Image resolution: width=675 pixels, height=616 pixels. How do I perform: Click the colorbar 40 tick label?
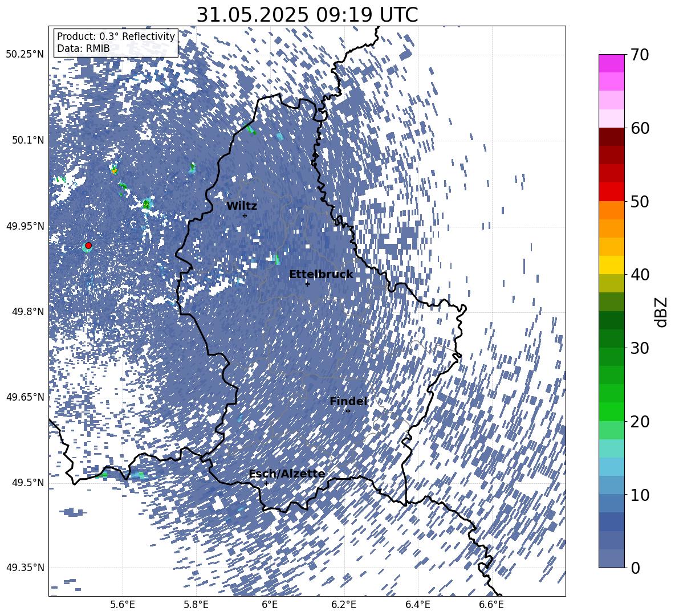[640, 275]
